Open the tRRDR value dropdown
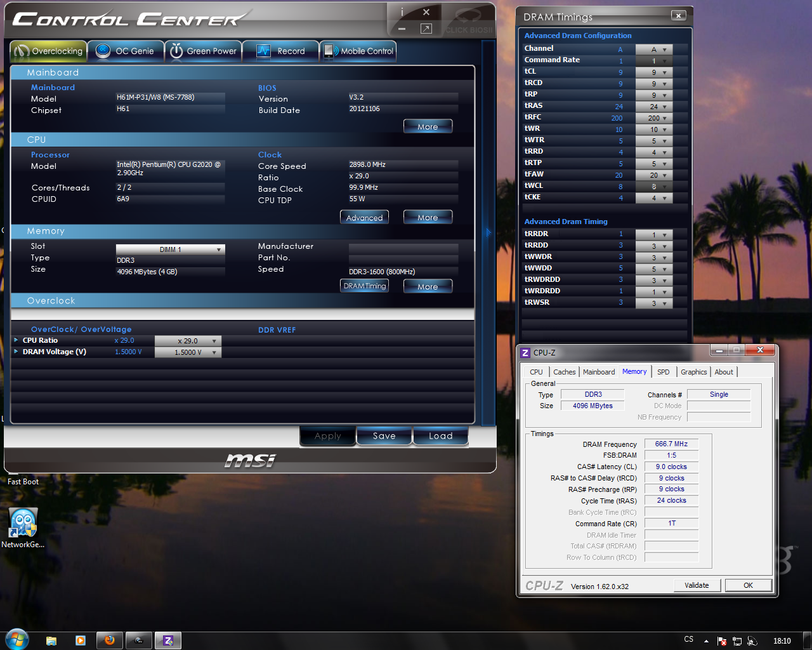Image resolution: width=812 pixels, height=650 pixels. pos(653,235)
